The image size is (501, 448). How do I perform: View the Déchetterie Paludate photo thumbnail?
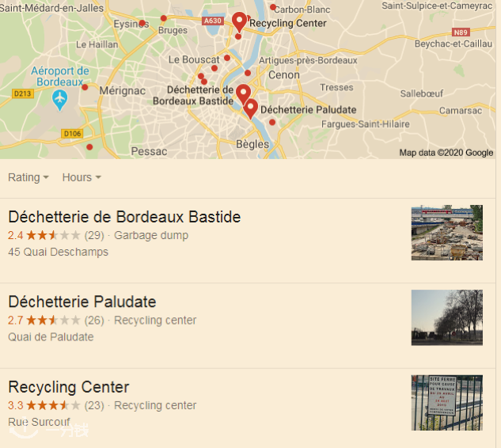(x=446, y=317)
